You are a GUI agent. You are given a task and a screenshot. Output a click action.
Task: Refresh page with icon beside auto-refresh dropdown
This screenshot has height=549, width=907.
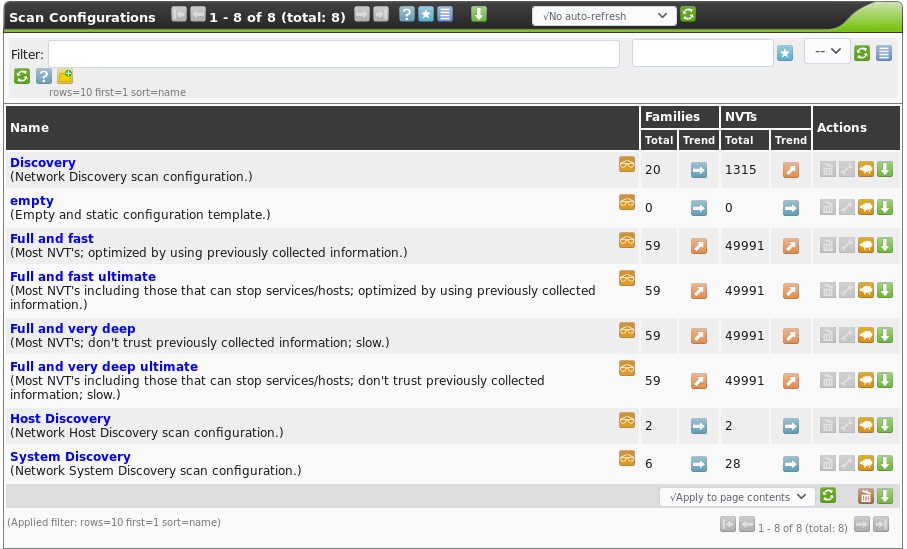[688, 14]
